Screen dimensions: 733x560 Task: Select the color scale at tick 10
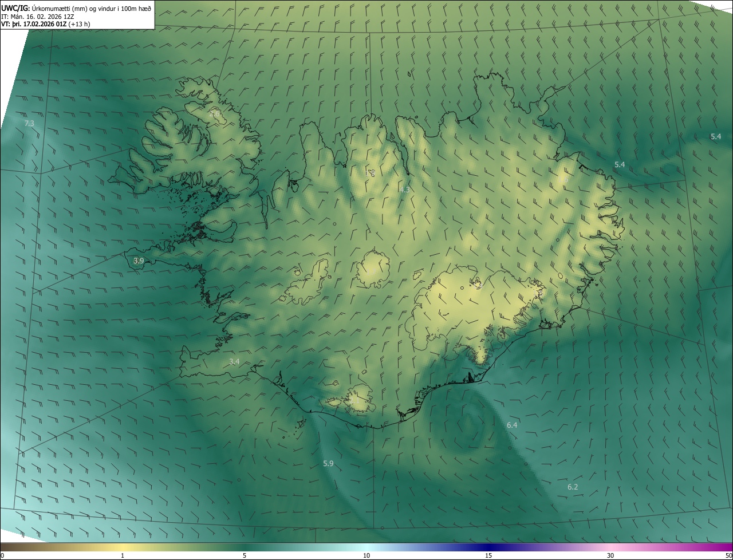pos(366,547)
